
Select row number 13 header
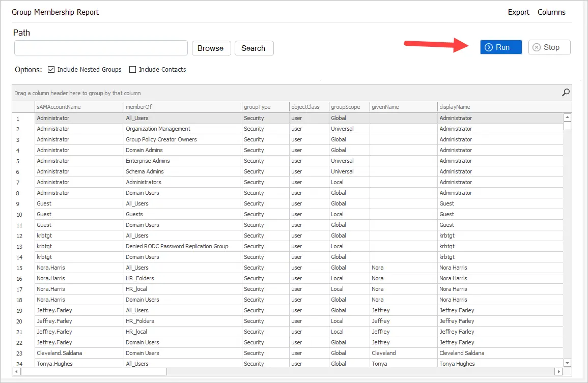pos(23,246)
